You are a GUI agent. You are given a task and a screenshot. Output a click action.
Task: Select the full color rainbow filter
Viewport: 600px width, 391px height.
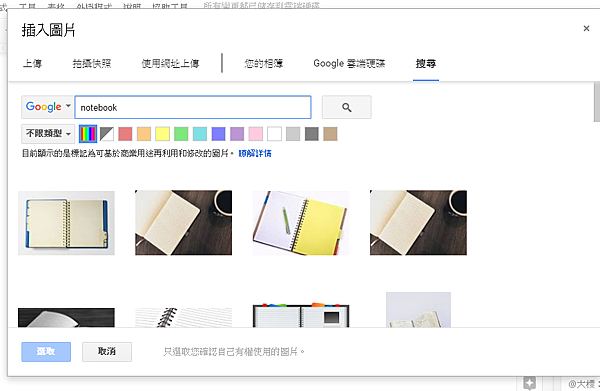coord(88,134)
